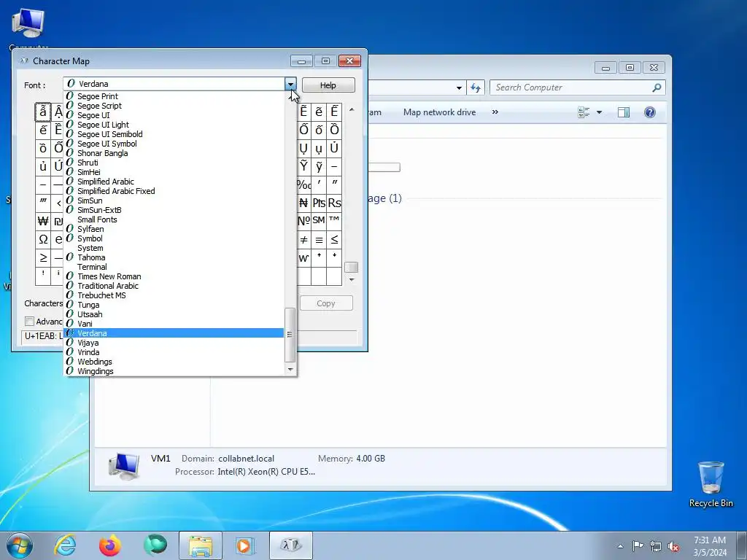Select the Won sign character cell
Screen dimensions: 747x560
[x=43, y=221]
